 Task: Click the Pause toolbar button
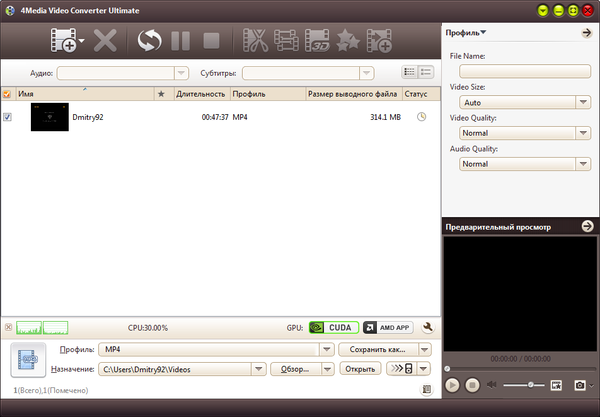click(181, 41)
